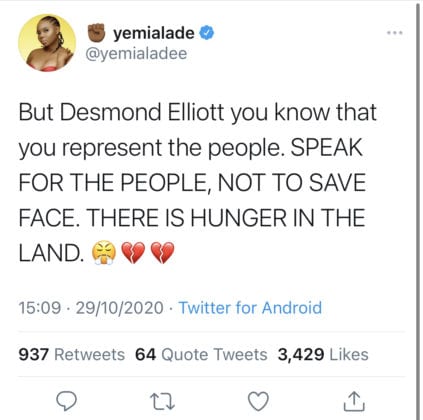Open the three-dot more options menu

coord(395,33)
